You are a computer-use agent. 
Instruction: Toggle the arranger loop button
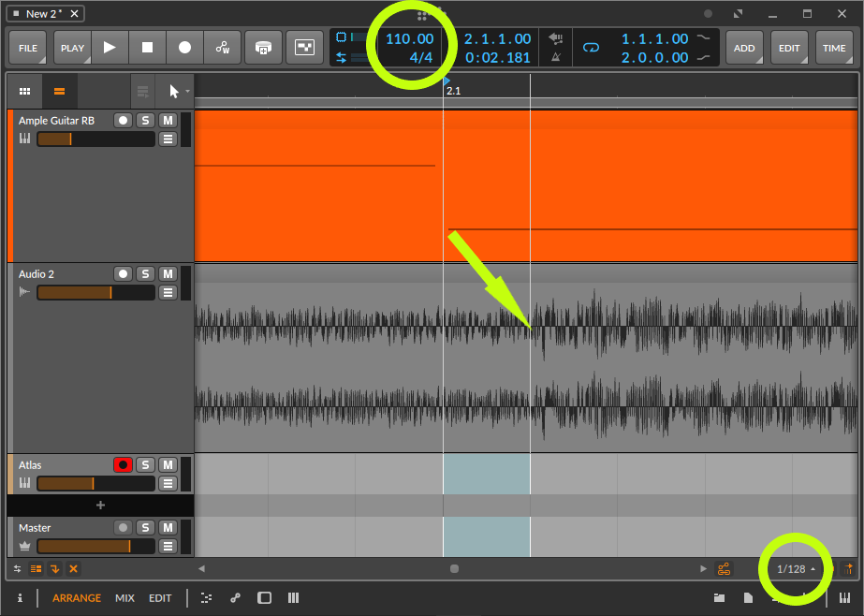[x=591, y=48]
